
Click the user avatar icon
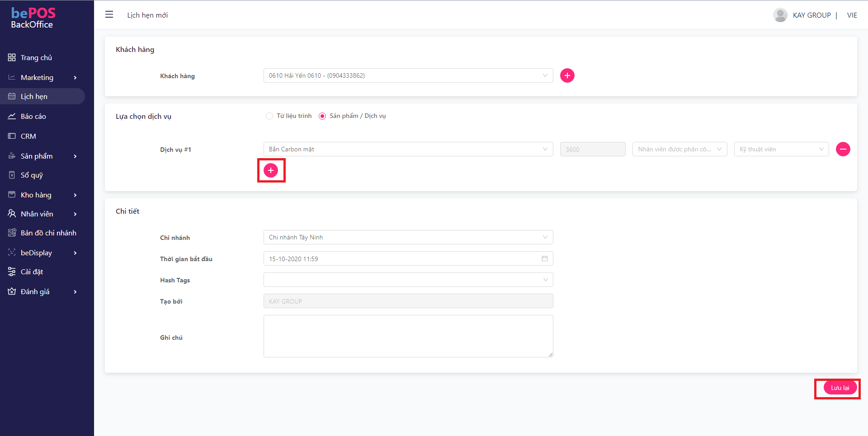780,15
